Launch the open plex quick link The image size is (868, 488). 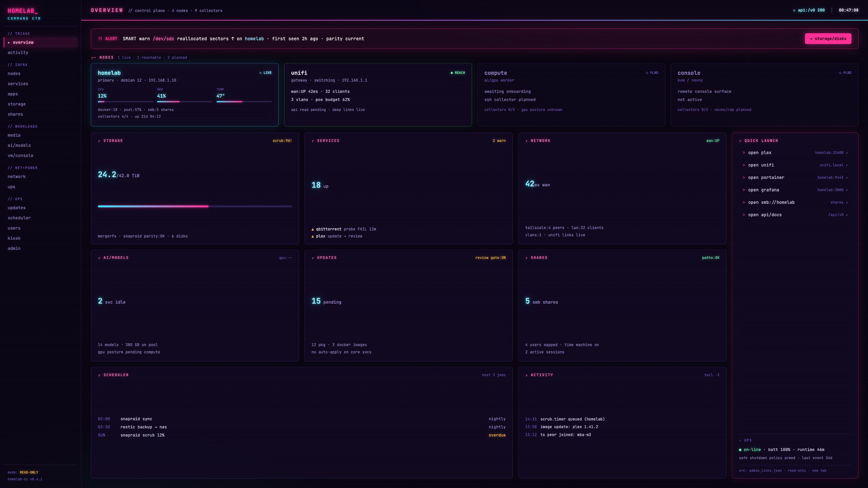(x=795, y=153)
